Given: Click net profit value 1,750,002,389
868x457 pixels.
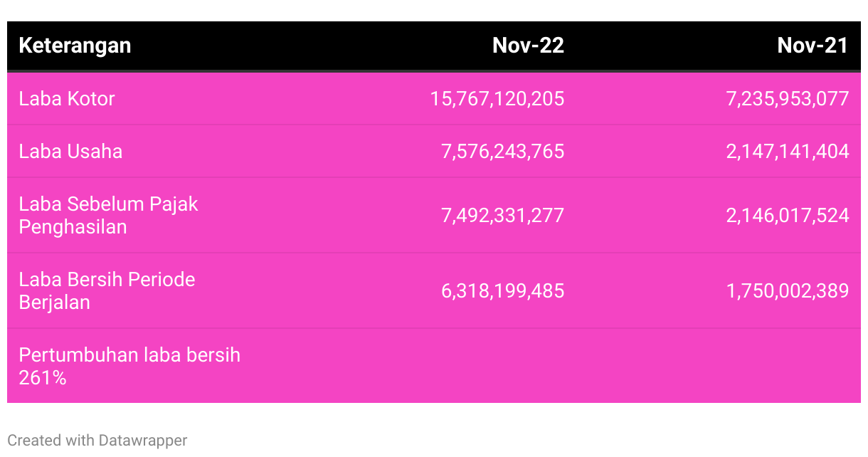Looking at the screenshot, I should click(x=788, y=290).
